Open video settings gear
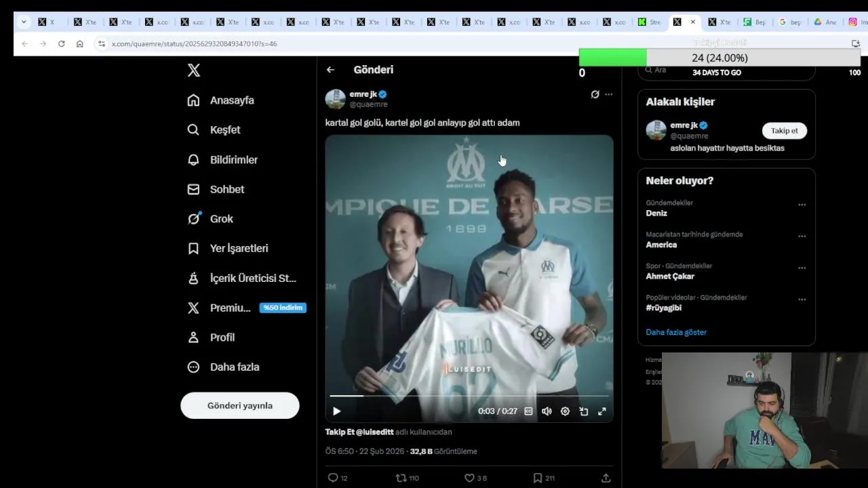The image size is (868, 488). coord(565,411)
